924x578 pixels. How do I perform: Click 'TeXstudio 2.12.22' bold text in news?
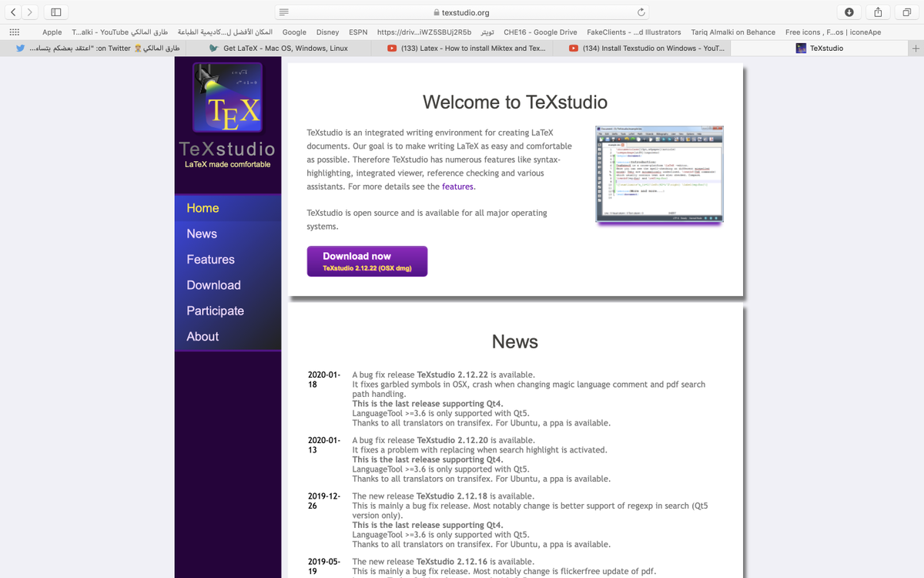pyautogui.click(x=453, y=375)
